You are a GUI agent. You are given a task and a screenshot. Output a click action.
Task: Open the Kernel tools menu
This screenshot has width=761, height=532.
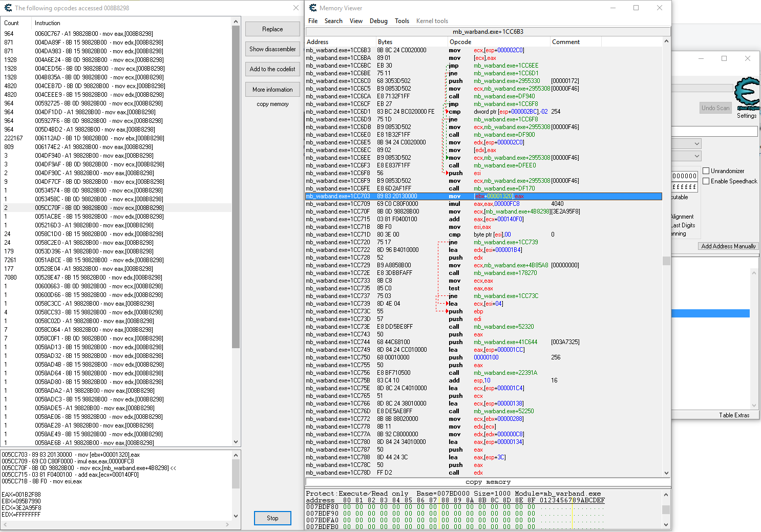coord(432,21)
